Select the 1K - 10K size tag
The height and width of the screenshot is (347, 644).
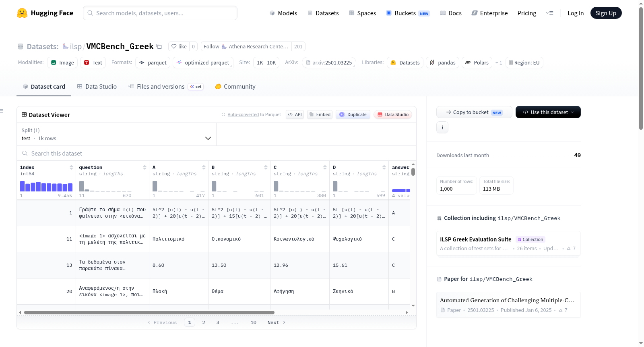tap(266, 62)
